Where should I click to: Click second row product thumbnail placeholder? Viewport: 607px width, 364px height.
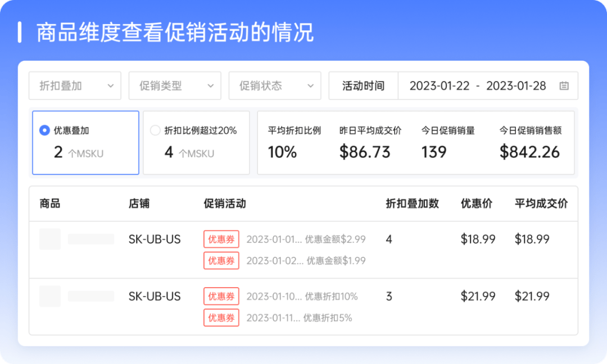[x=50, y=296]
